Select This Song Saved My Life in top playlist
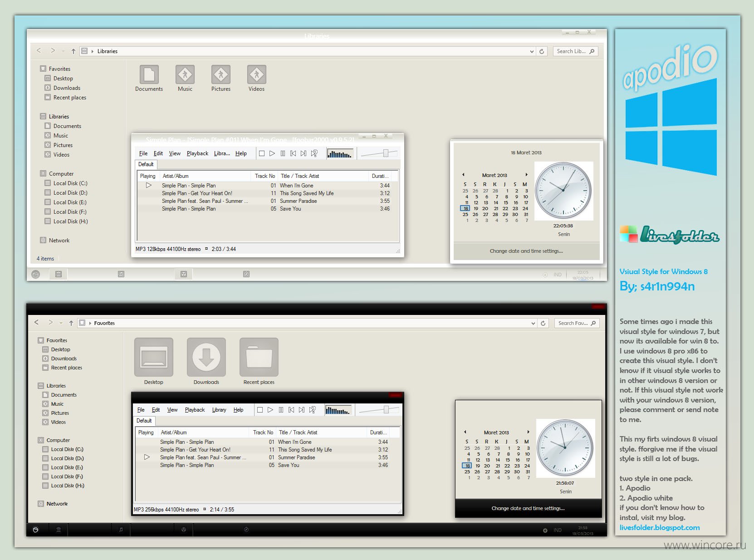The height and width of the screenshot is (560, 754). point(268,193)
